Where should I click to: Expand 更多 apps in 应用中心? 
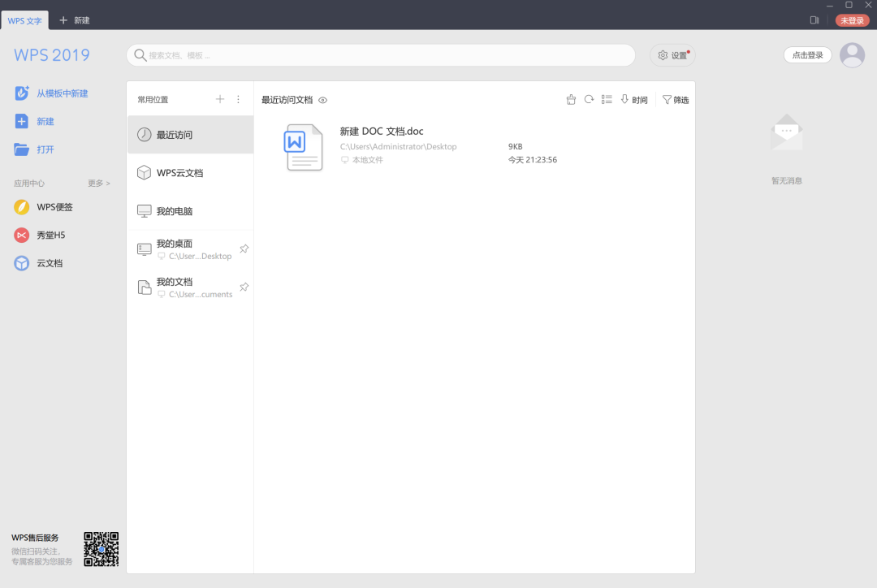coord(99,183)
